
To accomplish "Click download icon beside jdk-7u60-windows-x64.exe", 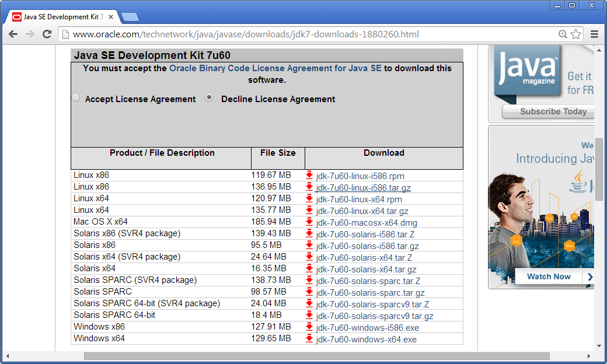I will pyautogui.click(x=309, y=339).
